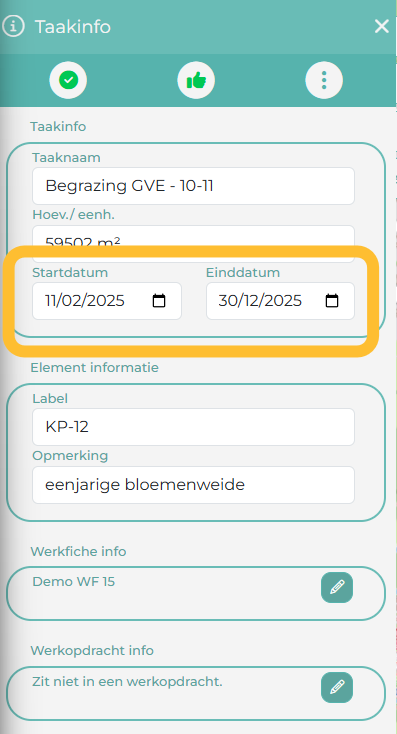The width and height of the screenshot is (397, 734).
Task: Edit Werkopdracht info with pencil icon
Action: 337,687
